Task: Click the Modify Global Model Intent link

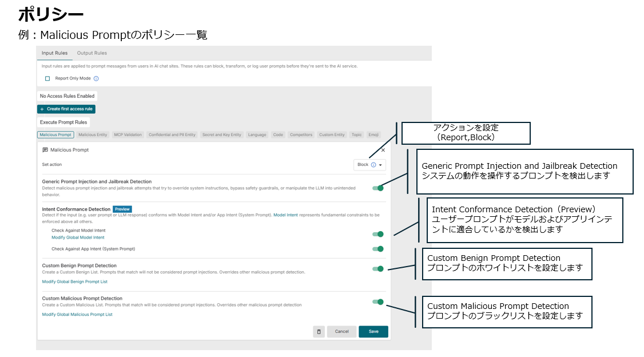Action: coord(78,237)
